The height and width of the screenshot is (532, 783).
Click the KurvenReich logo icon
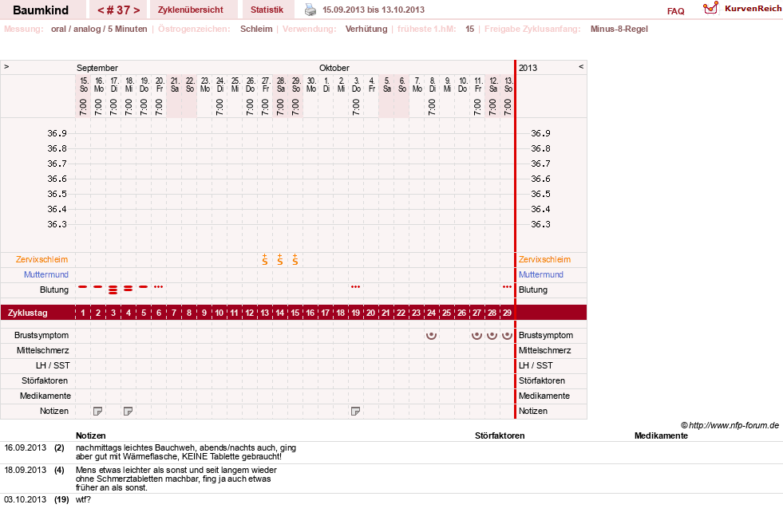click(x=710, y=8)
